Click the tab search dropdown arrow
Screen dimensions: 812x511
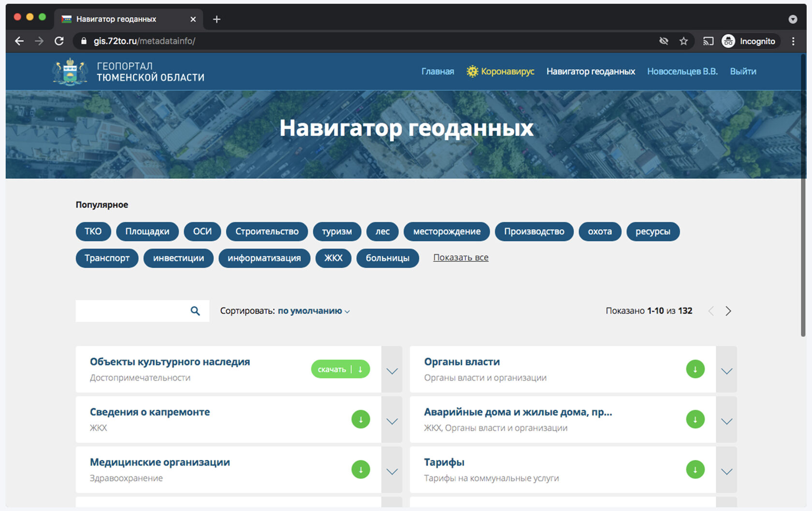[x=793, y=19]
